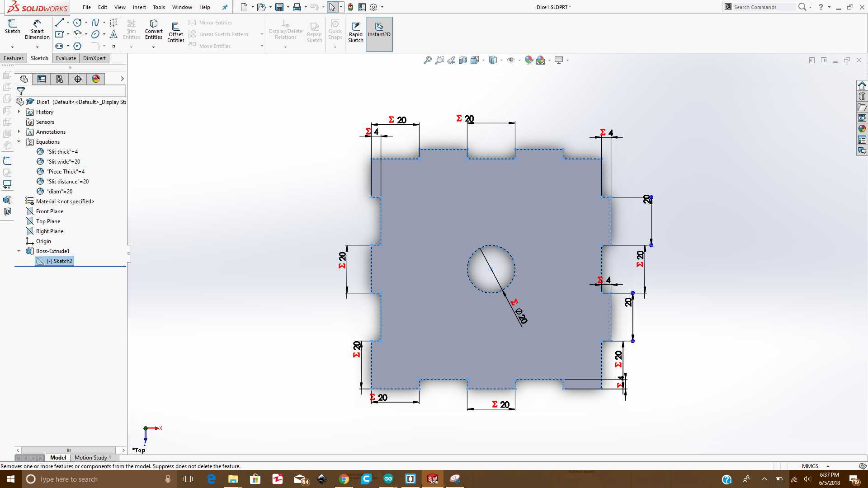Collapse the Boss-Extrude1 feature node

[19, 251]
